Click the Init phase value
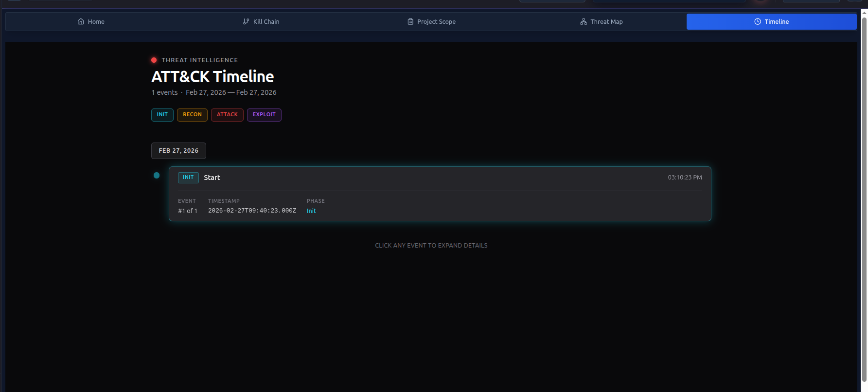Viewport: 868px width, 392px height. pos(311,211)
